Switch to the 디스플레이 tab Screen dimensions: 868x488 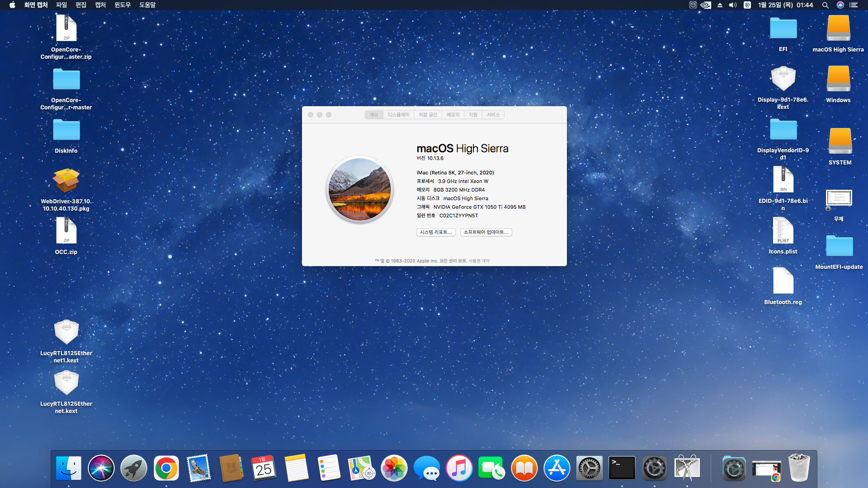pyautogui.click(x=398, y=115)
